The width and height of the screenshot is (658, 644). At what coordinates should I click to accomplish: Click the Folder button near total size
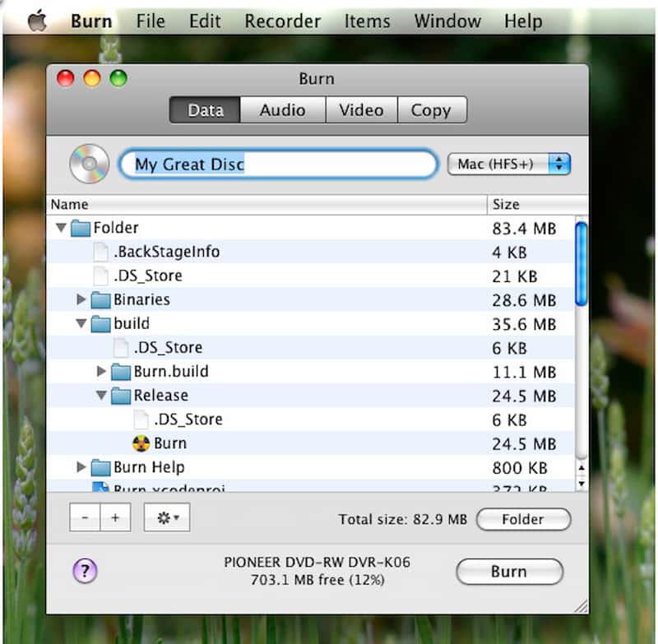(x=523, y=519)
